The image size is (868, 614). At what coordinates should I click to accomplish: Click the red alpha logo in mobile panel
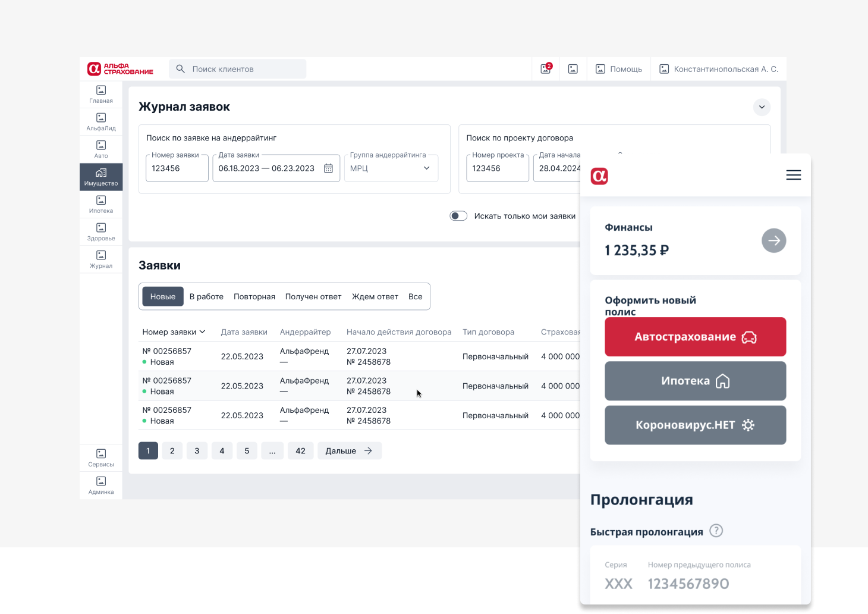599,176
